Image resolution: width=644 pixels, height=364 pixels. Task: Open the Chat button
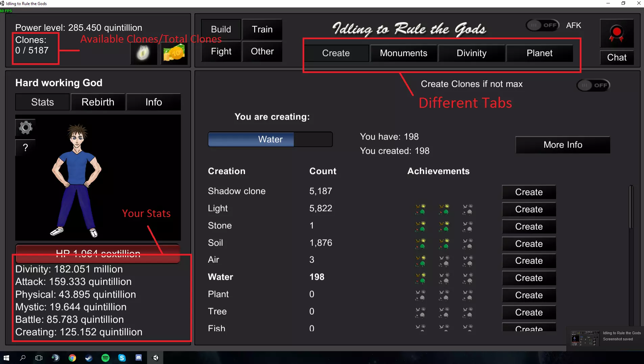(617, 57)
